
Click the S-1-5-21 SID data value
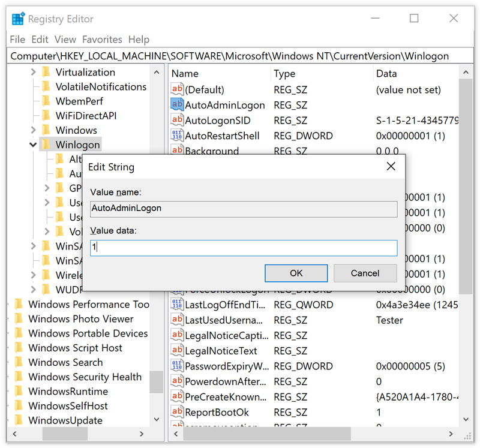coord(417,121)
